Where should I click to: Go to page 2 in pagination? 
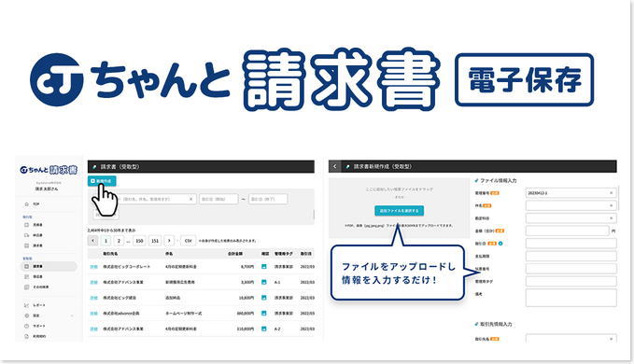pos(119,241)
